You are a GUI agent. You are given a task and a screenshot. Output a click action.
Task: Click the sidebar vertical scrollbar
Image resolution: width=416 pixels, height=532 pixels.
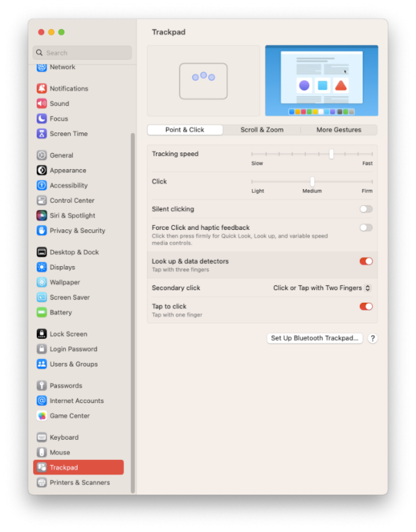pyautogui.click(x=132, y=312)
